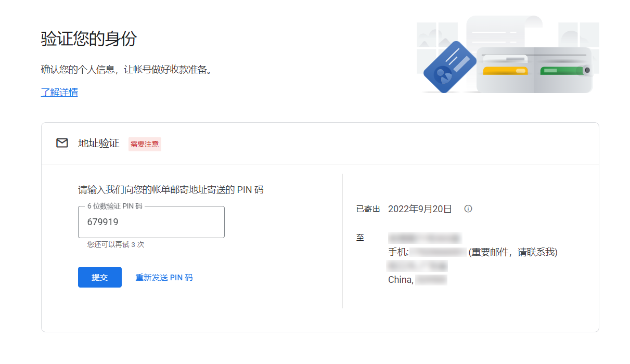
Task: Click the mailed date 2022年9月20日
Action: [420, 209]
